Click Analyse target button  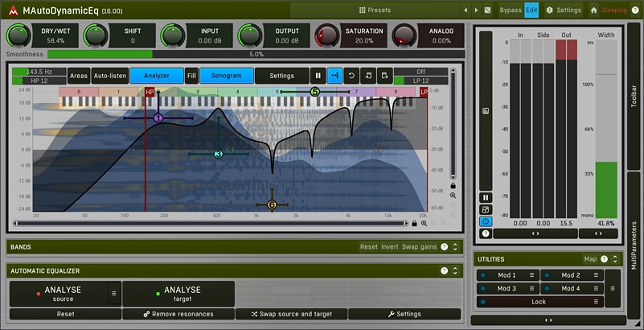178,294
